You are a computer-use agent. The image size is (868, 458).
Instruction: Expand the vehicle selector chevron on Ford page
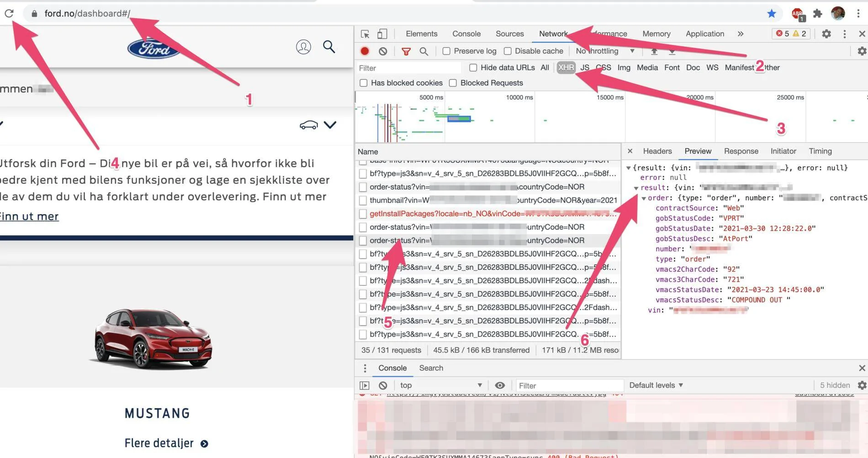tap(330, 125)
